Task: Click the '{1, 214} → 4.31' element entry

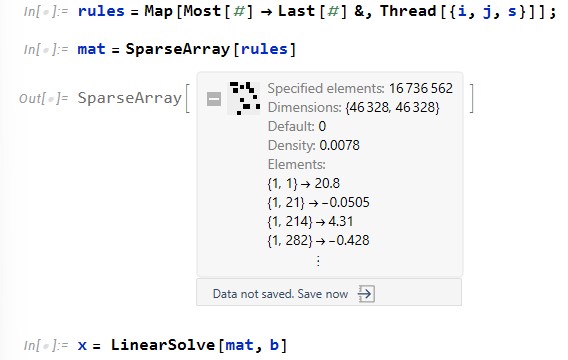Action: pos(310,221)
